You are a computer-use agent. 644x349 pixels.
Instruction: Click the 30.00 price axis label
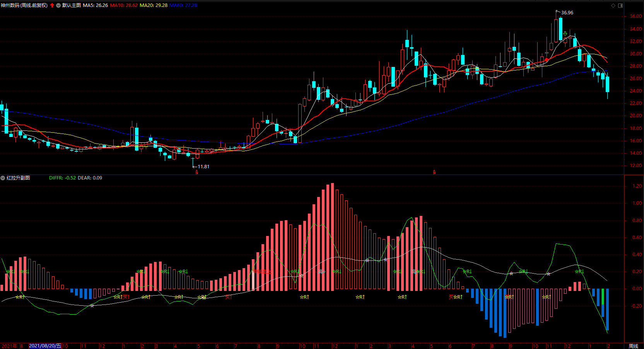coord(636,54)
